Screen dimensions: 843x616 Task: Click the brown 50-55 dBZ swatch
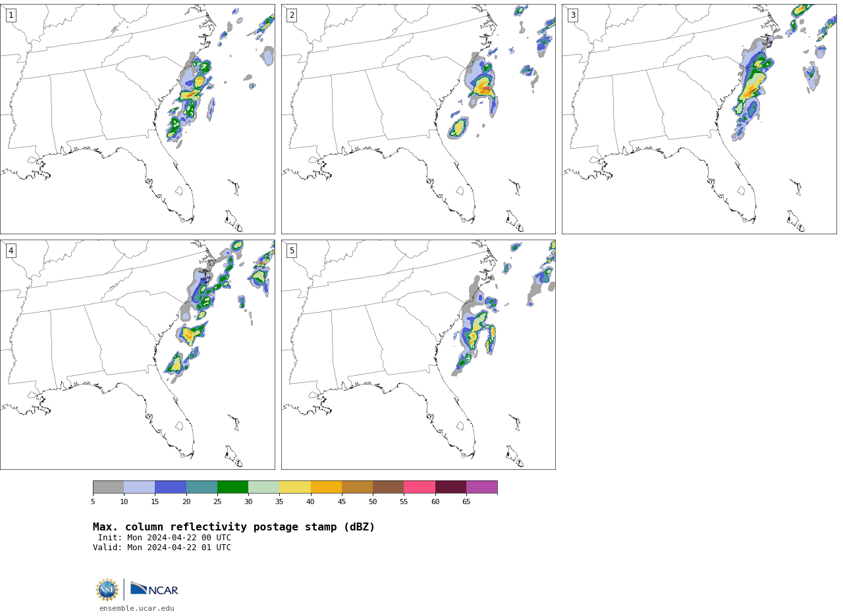[388, 487]
